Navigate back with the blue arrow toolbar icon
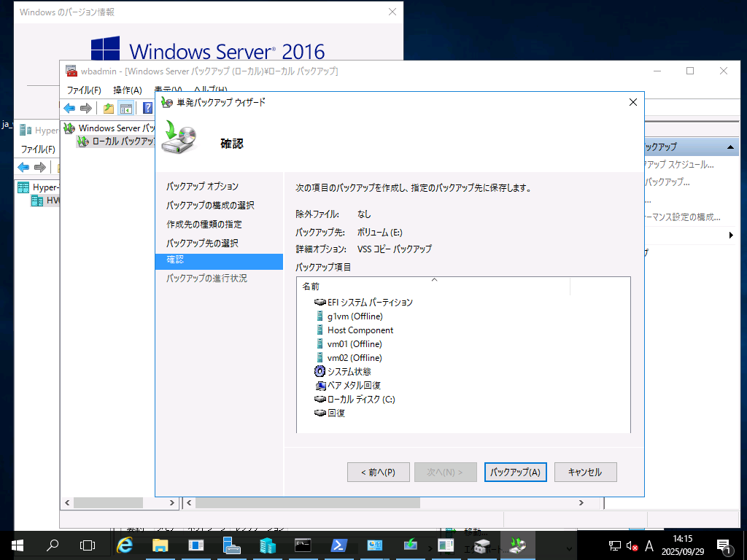Screen dimensions: 747x560 tap(69, 108)
